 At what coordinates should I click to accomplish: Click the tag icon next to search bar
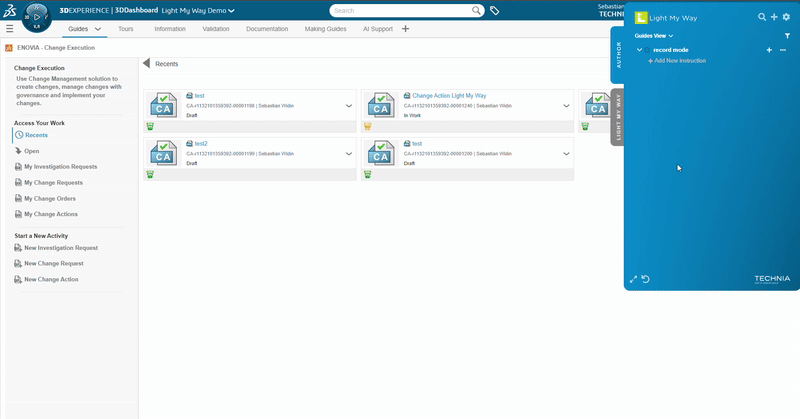[494, 10]
